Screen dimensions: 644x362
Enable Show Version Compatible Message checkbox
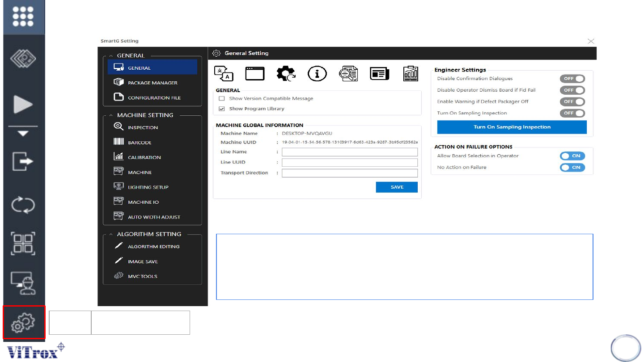click(x=222, y=98)
